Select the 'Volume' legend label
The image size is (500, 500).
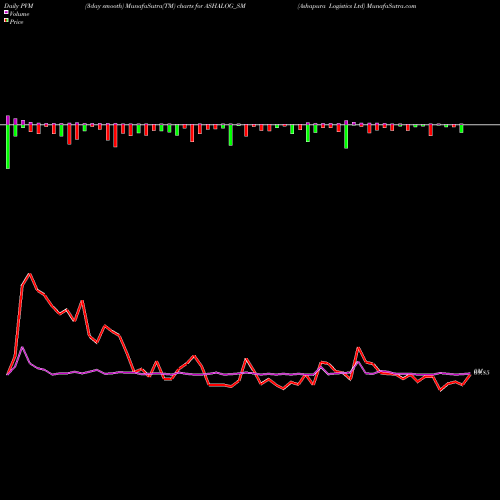point(19,14)
